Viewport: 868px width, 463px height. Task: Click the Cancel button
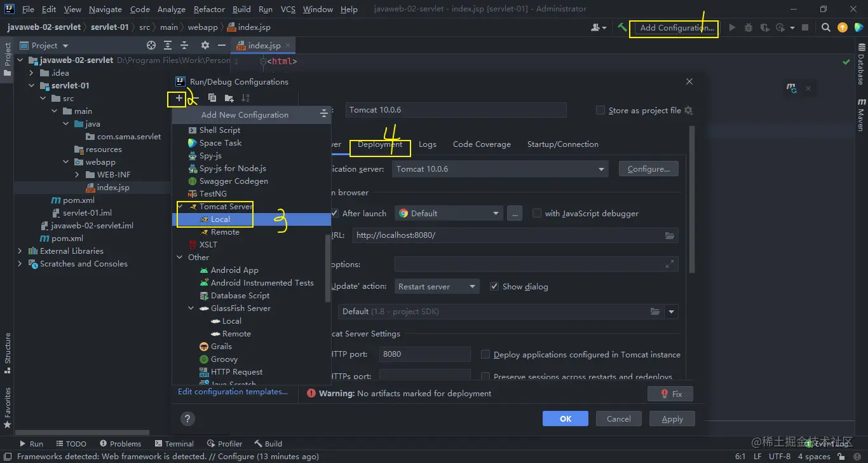click(619, 418)
